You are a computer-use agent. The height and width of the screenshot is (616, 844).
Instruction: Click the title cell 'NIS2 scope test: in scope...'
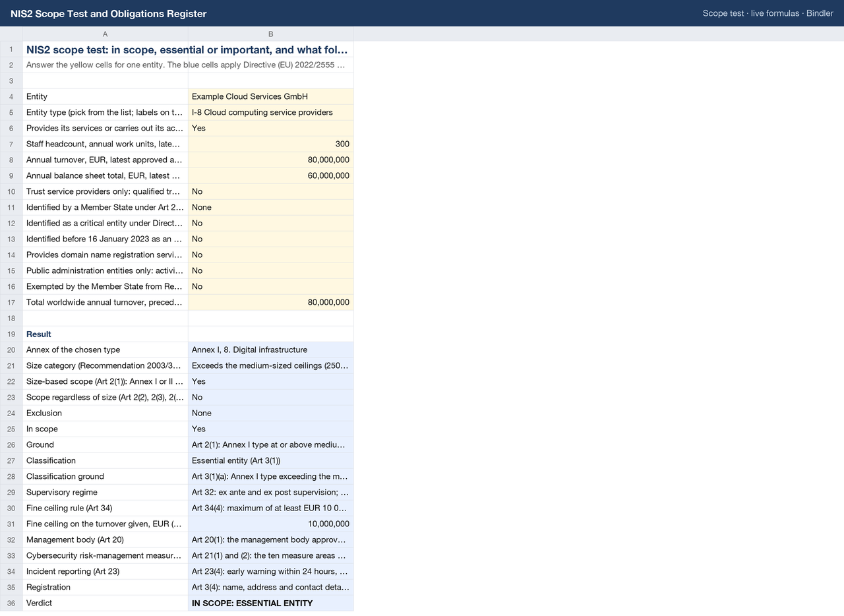[x=188, y=49]
